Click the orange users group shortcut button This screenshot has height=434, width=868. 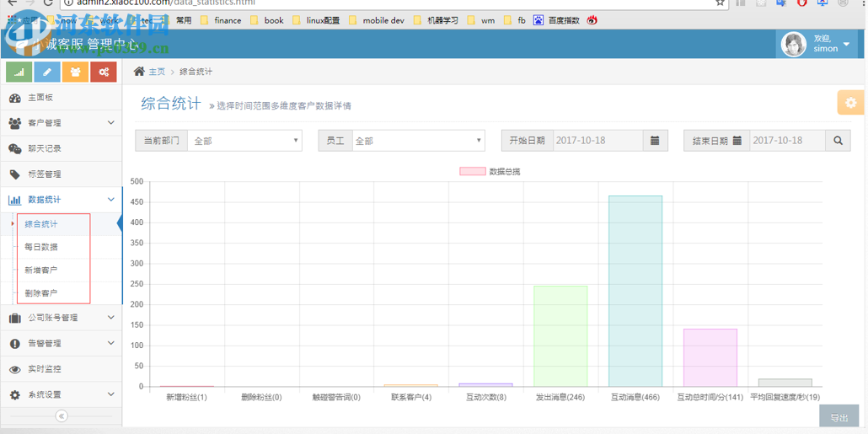[x=75, y=72]
